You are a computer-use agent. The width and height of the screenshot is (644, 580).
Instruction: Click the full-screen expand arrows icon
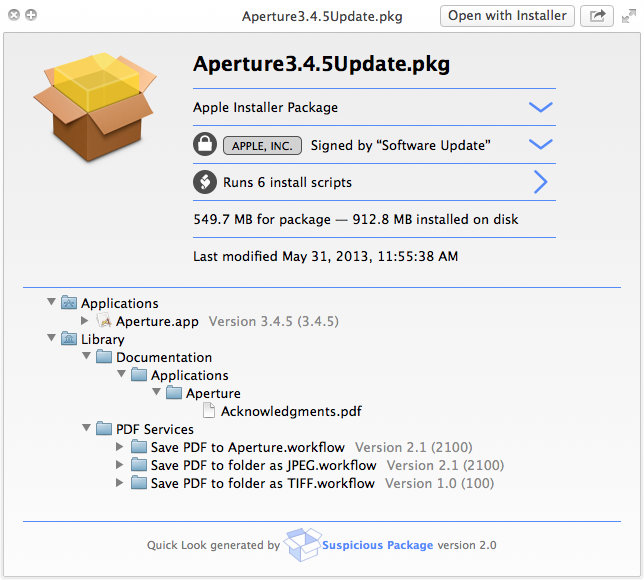click(x=629, y=16)
